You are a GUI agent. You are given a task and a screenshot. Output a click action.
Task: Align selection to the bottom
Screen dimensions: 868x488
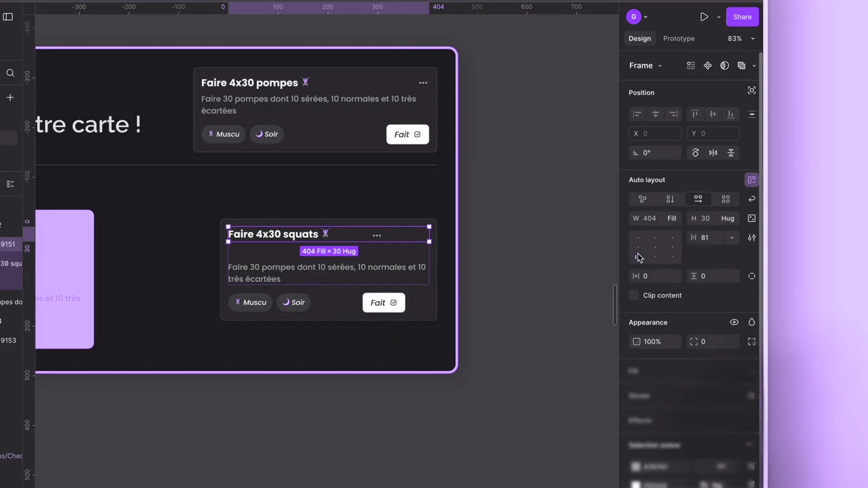point(731,114)
